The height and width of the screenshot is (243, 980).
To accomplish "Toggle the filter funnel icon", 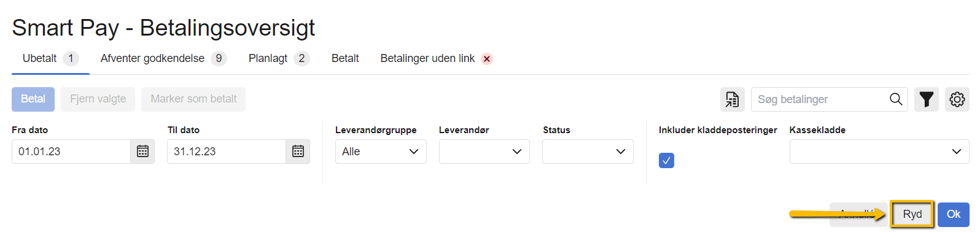I will (926, 99).
